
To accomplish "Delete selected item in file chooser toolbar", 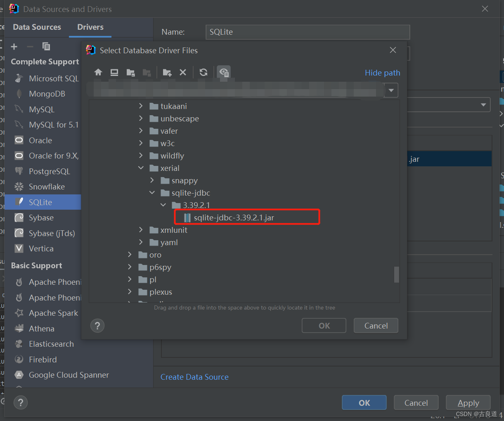I will [x=183, y=73].
